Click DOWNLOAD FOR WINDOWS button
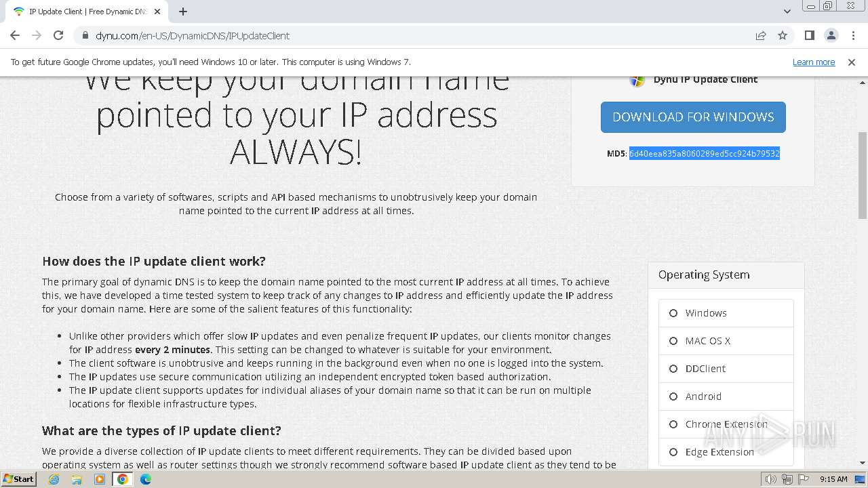 [x=693, y=117]
